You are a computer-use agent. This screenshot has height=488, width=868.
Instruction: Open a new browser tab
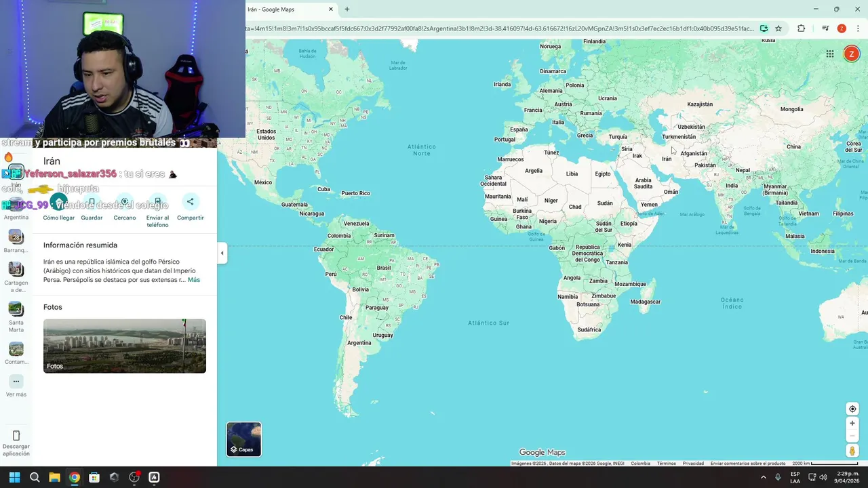[347, 9]
